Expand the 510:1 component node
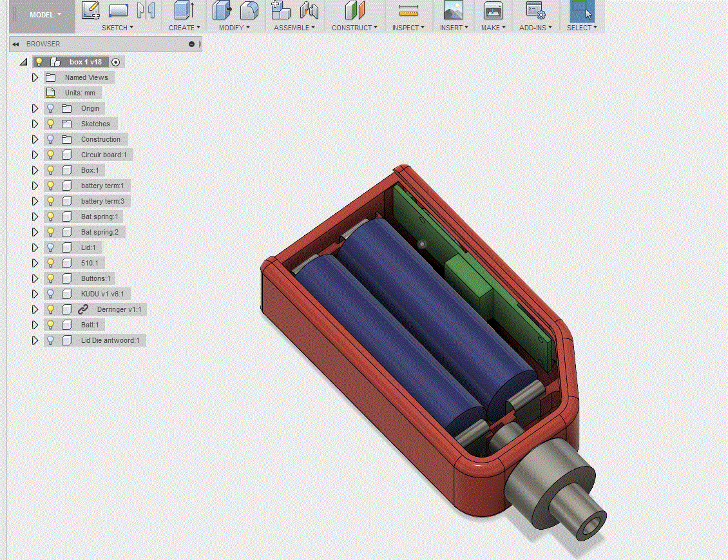Screen dimensions: 728x560 point(35,264)
